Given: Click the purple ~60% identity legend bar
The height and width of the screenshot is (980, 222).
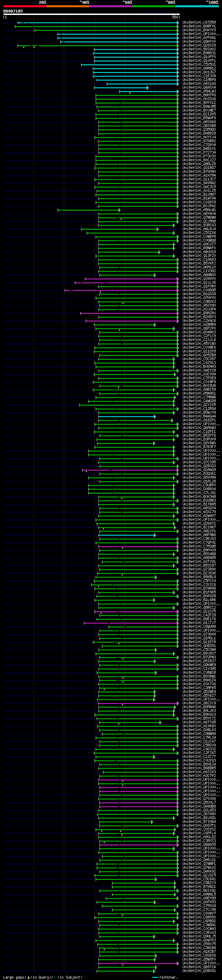Looking at the screenshot, I should coord(111,6).
